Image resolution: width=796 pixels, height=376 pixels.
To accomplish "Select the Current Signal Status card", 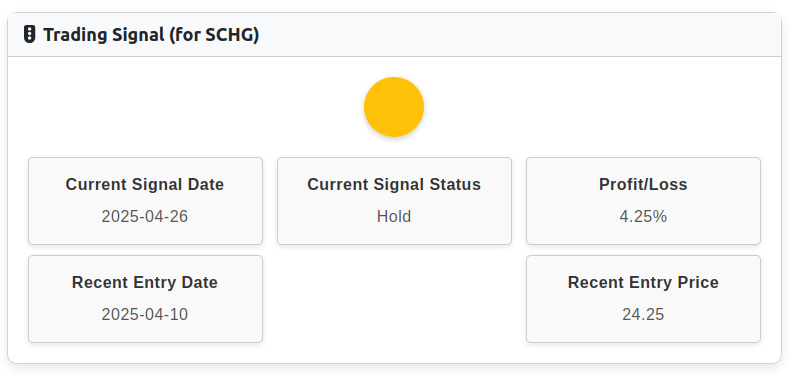I will tap(394, 201).
